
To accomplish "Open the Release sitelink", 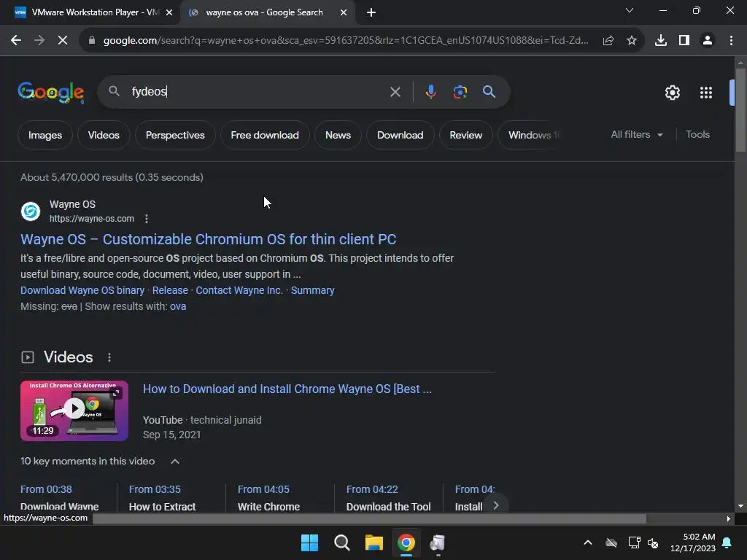I will 170,290.
